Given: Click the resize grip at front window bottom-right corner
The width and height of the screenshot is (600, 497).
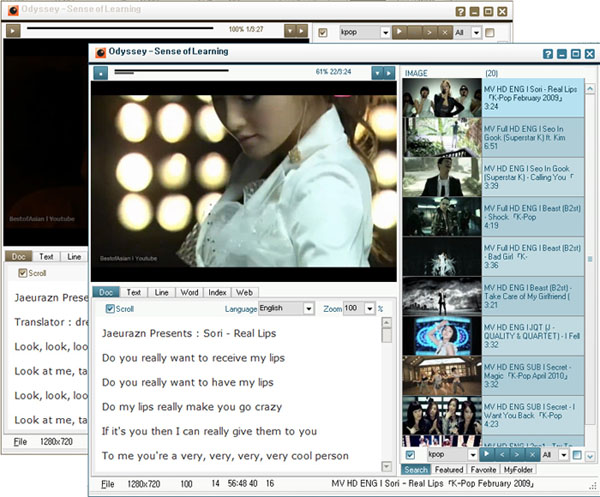Looking at the screenshot, I should (x=592, y=486).
